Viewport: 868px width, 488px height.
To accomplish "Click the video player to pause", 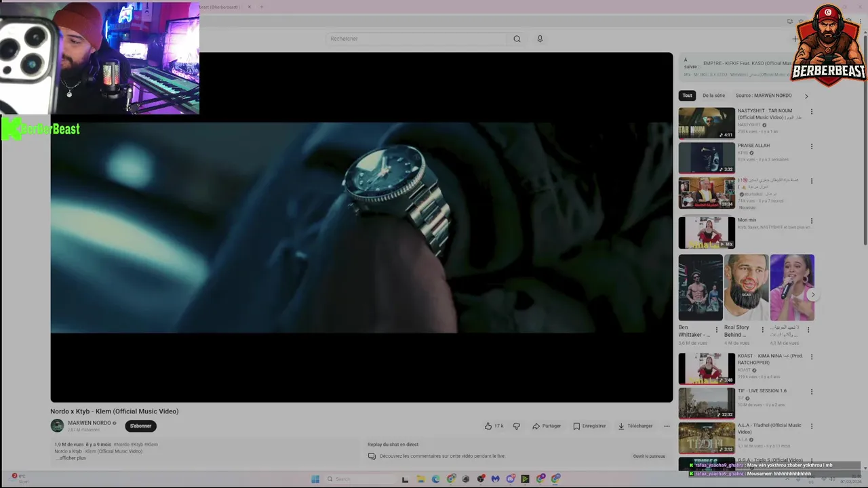I will point(361,227).
